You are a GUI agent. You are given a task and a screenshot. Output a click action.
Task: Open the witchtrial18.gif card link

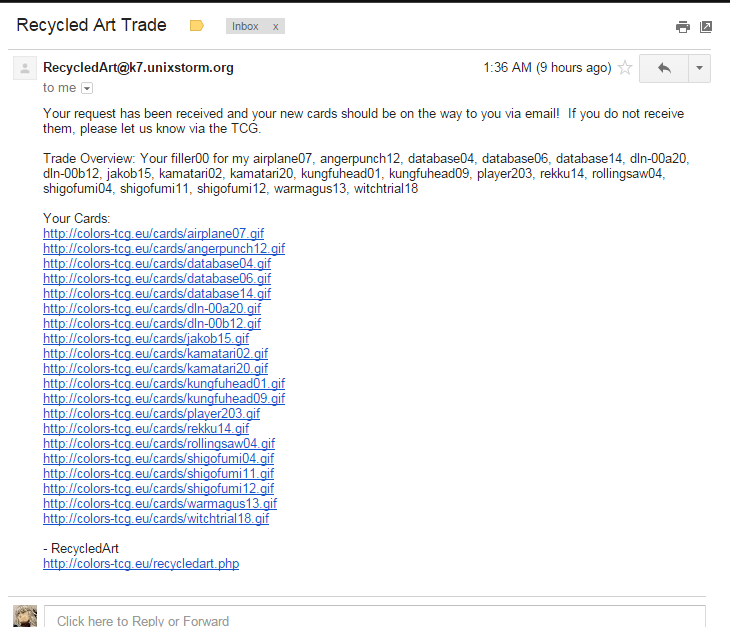coord(156,518)
